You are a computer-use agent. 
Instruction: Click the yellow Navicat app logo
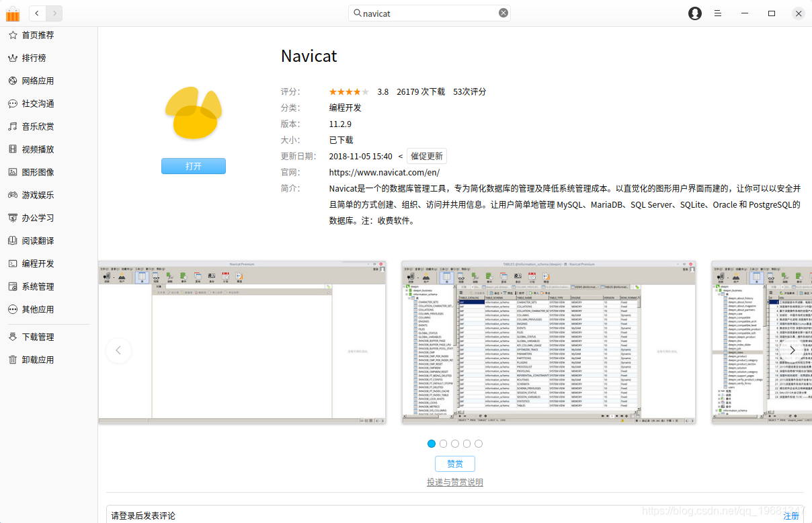pyautogui.click(x=194, y=112)
